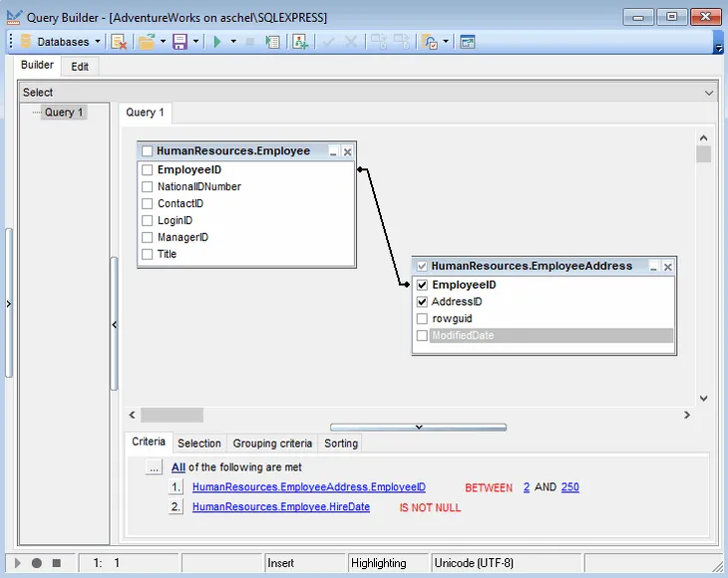Click the window view toolbar icon
This screenshot has width=728, height=578.
(x=467, y=42)
